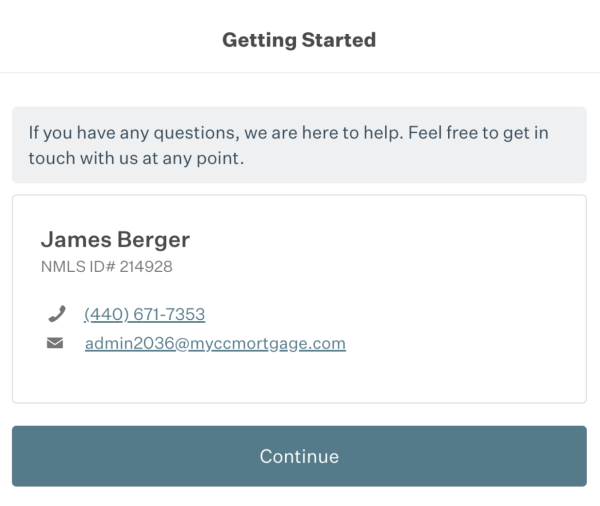
Task: Dial James Berger's phone number link
Action: click(145, 315)
